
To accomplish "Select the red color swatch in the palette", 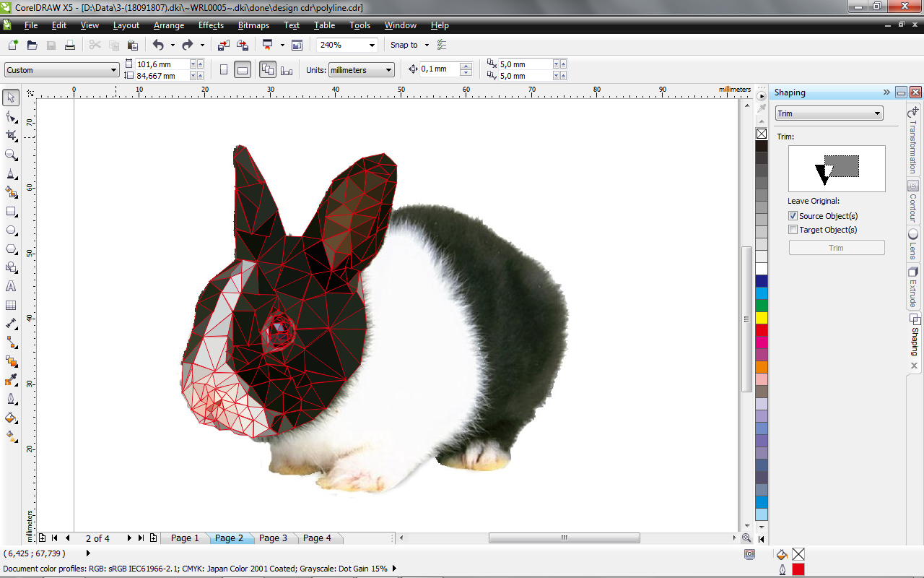I will tap(762, 329).
